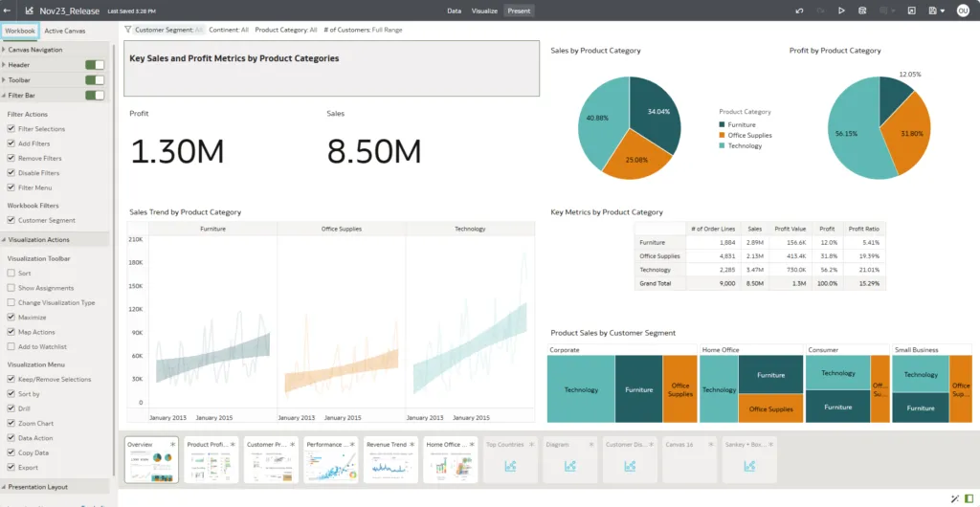Viewport: 980px width, 507px height.
Task: Click the Save floppy disk icon
Action: point(931,11)
